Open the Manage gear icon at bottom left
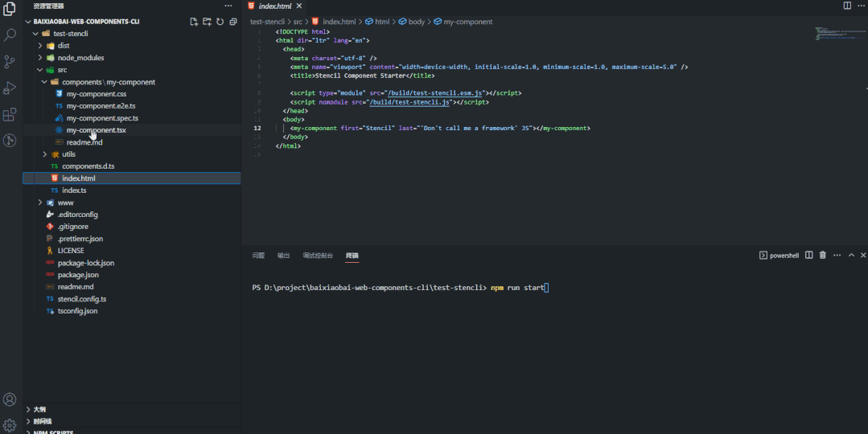The image size is (868, 434). [x=10, y=424]
